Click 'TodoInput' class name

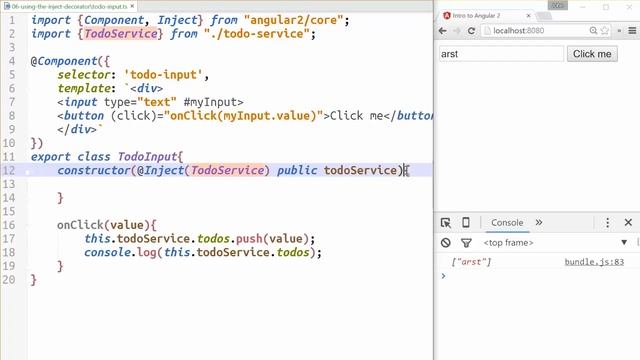147,157
